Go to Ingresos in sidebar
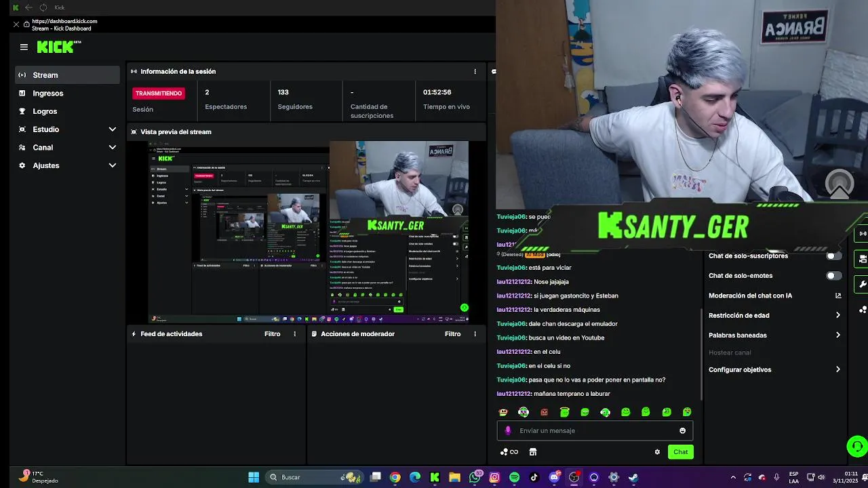The height and width of the screenshot is (488, 868). (47, 93)
